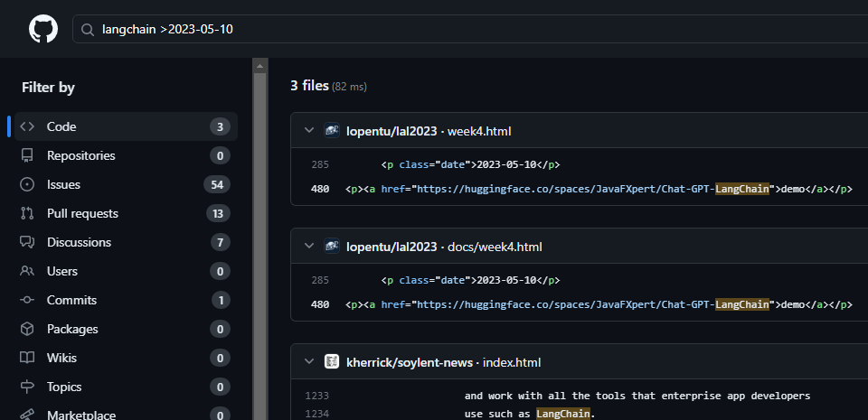Image resolution: width=868 pixels, height=420 pixels.
Task: Click the Issues circle-dot icon
Action: pyautogui.click(x=27, y=184)
